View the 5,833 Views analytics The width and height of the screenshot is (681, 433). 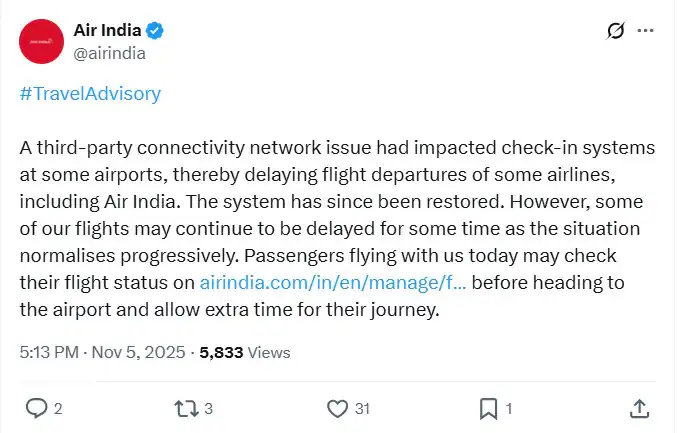[245, 352]
